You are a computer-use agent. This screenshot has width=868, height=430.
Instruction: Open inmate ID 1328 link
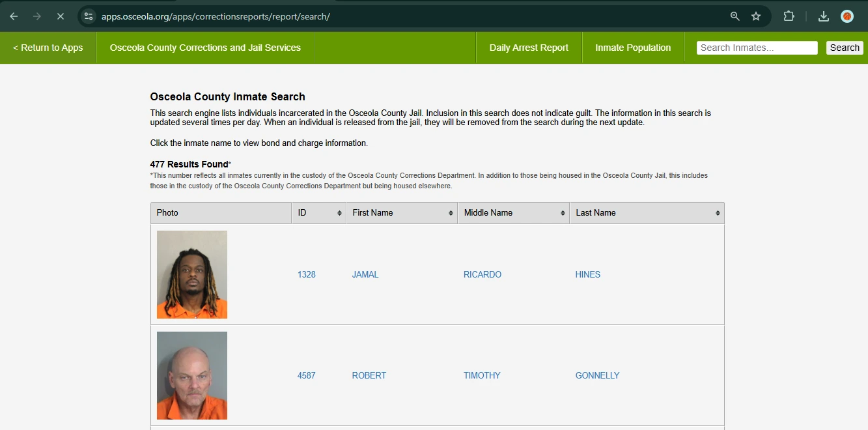click(307, 275)
